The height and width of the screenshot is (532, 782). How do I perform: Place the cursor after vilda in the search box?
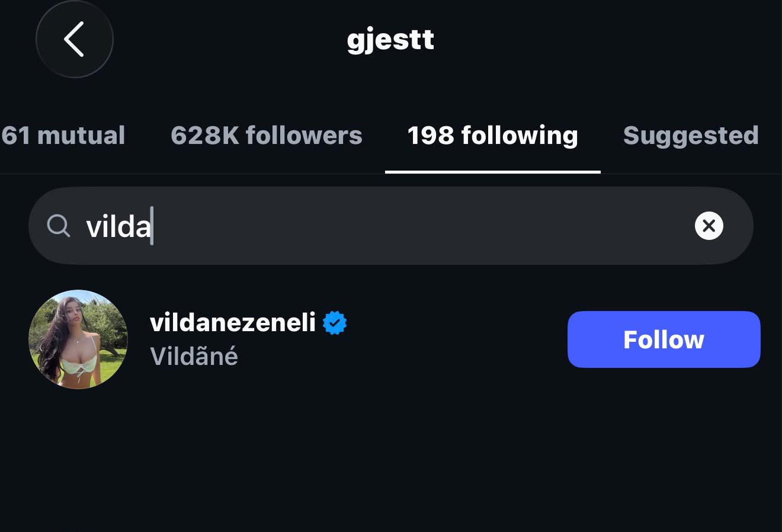point(152,226)
